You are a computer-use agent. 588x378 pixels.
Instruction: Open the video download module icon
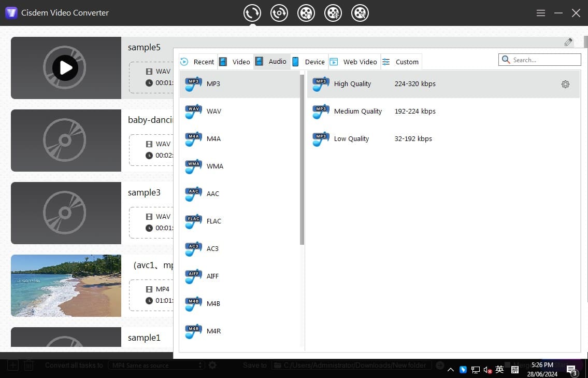point(306,13)
